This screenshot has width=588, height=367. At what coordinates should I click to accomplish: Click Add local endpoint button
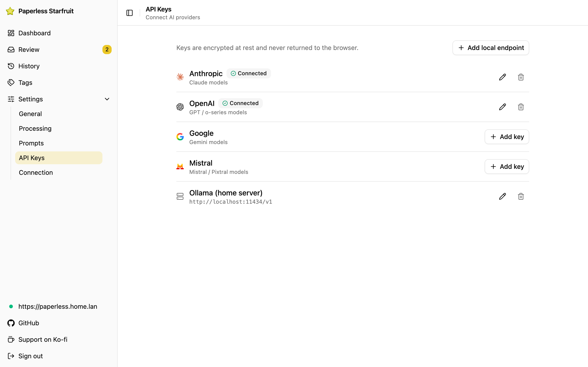[491, 48]
